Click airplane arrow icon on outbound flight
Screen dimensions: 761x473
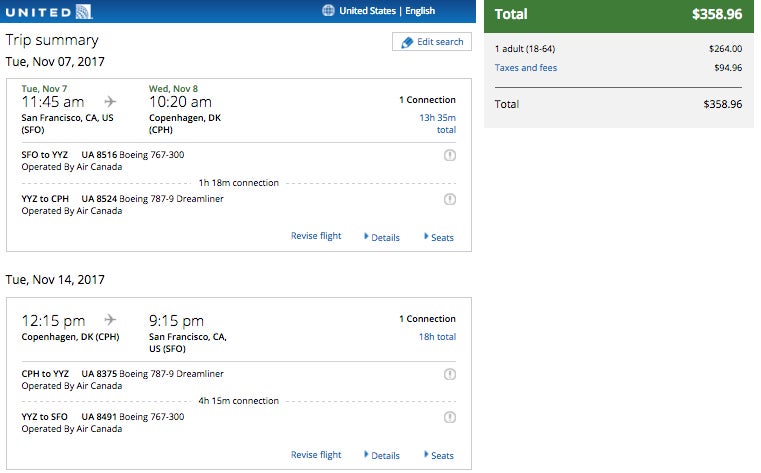(x=110, y=101)
